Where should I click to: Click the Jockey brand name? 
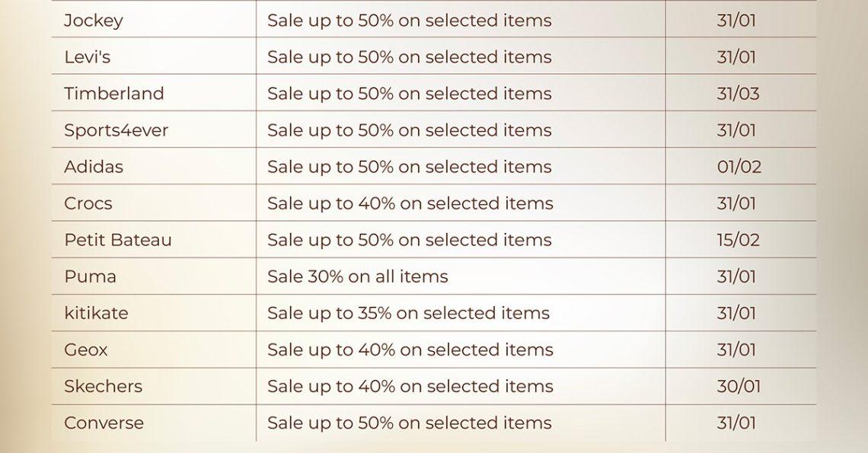(x=93, y=21)
